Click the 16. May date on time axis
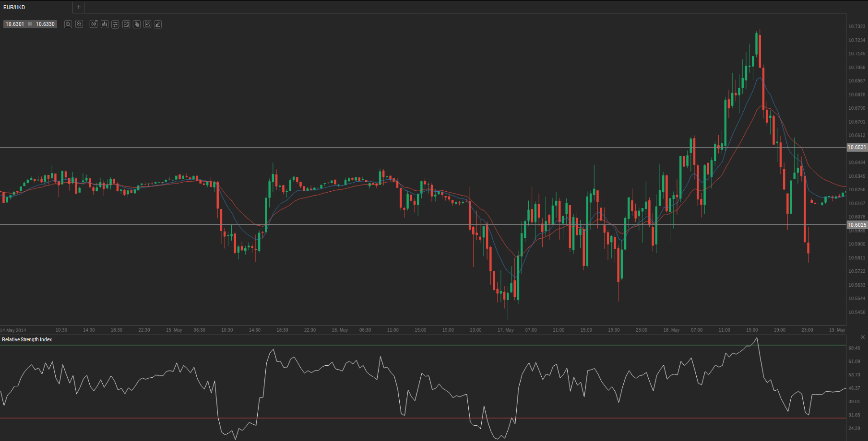This screenshot has height=441, width=868. click(340, 330)
